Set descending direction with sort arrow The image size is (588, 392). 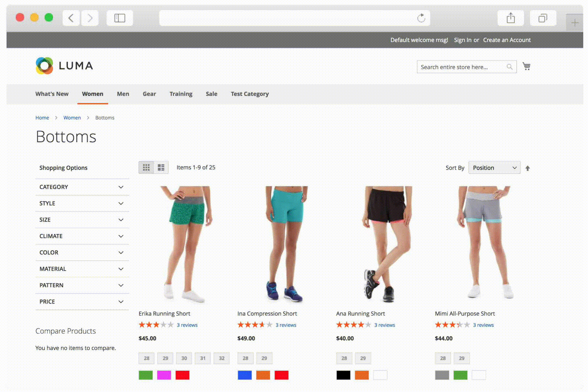pos(528,168)
